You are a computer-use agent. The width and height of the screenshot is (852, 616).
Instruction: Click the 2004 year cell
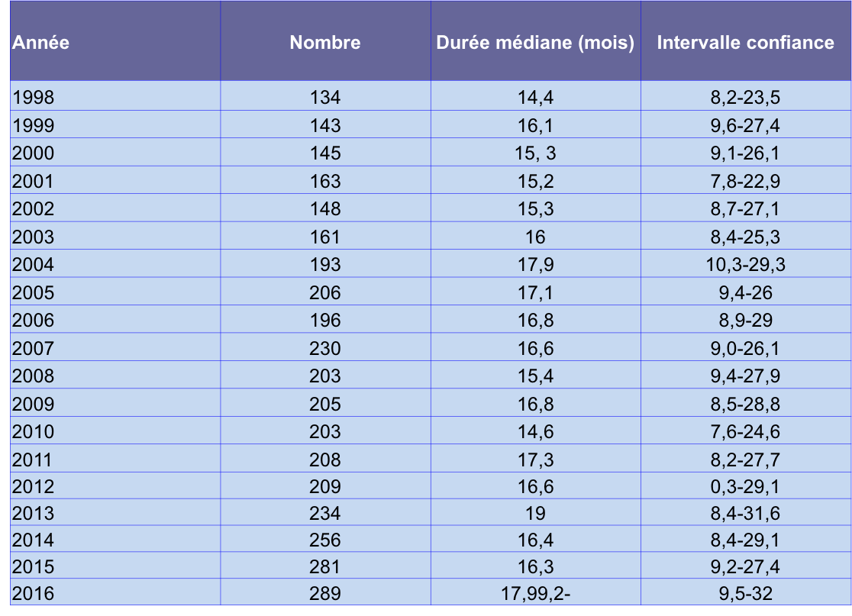(34, 265)
